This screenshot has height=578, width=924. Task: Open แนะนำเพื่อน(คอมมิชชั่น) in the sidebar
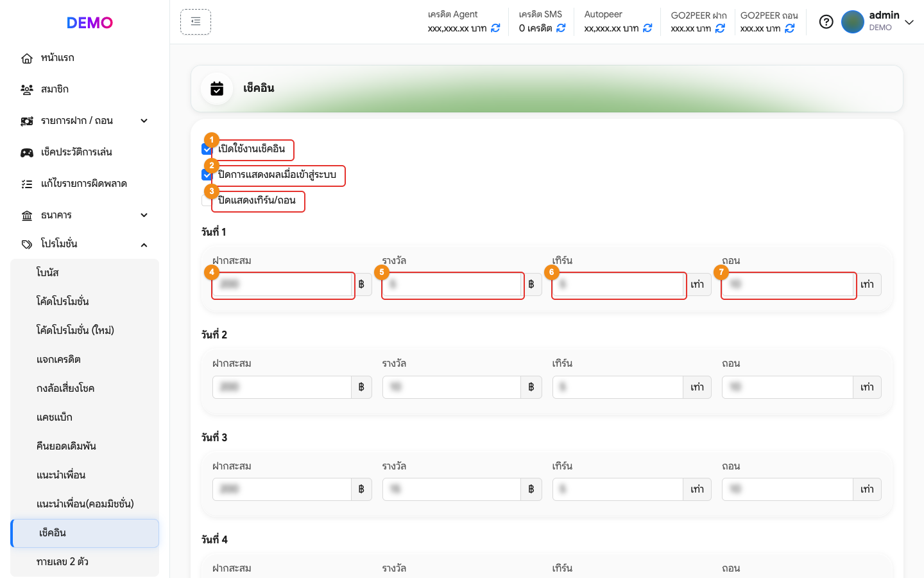pyautogui.click(x=85, y=504)
